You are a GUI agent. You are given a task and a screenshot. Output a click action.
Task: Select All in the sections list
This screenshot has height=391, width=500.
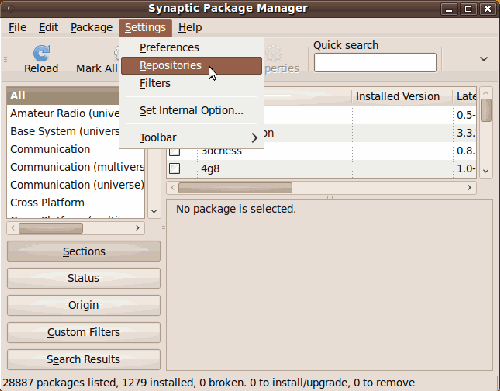coord(63,96)
